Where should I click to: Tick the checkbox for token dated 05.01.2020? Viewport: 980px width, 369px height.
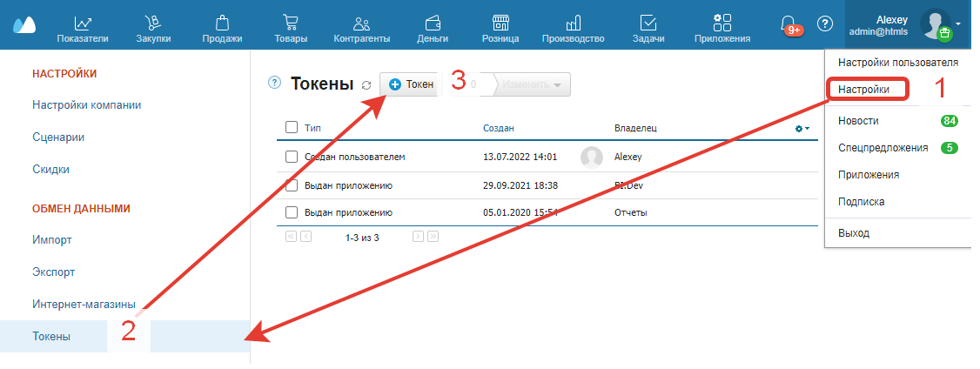pyautogui.click(x=292, y=212)
